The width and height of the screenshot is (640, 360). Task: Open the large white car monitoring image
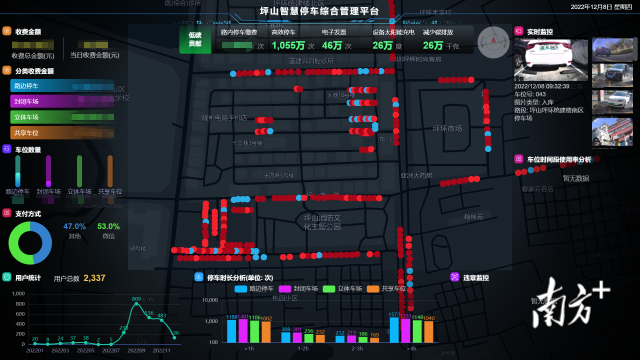click(x=551, y=60)
